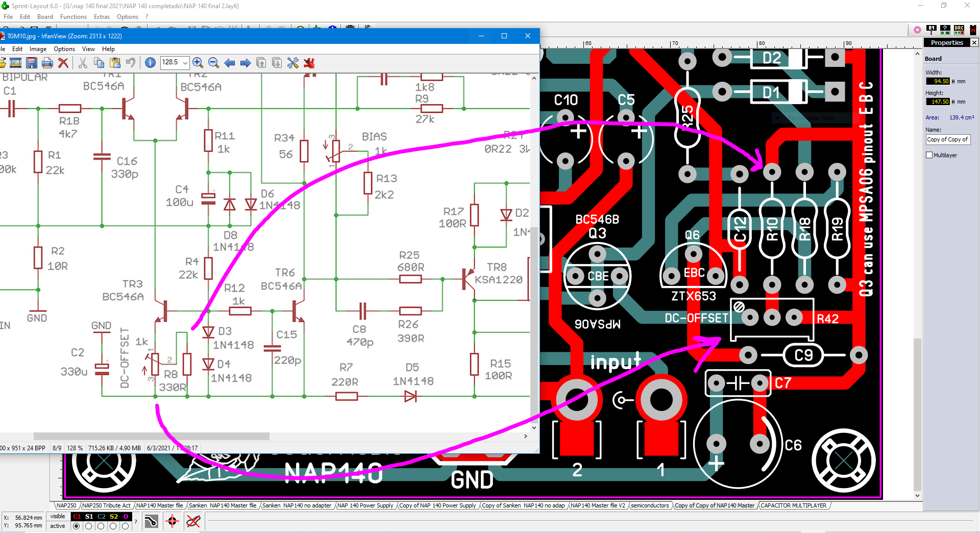Open Sprint-Layout File menu
This screenshot has width=980, height=533.
point(8,17)
